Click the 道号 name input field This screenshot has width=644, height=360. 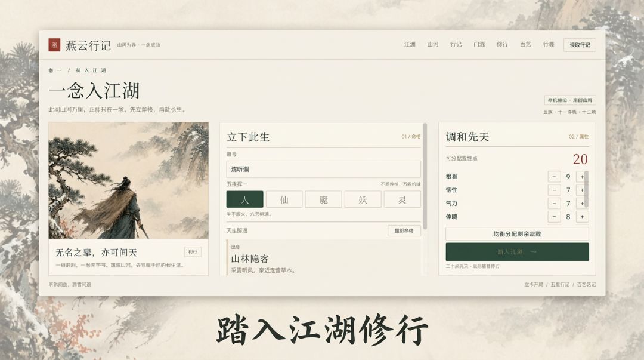323,169
